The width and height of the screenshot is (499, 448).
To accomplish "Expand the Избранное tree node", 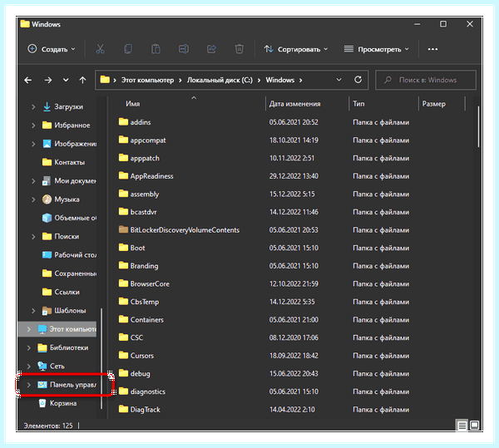I will 33,126.
